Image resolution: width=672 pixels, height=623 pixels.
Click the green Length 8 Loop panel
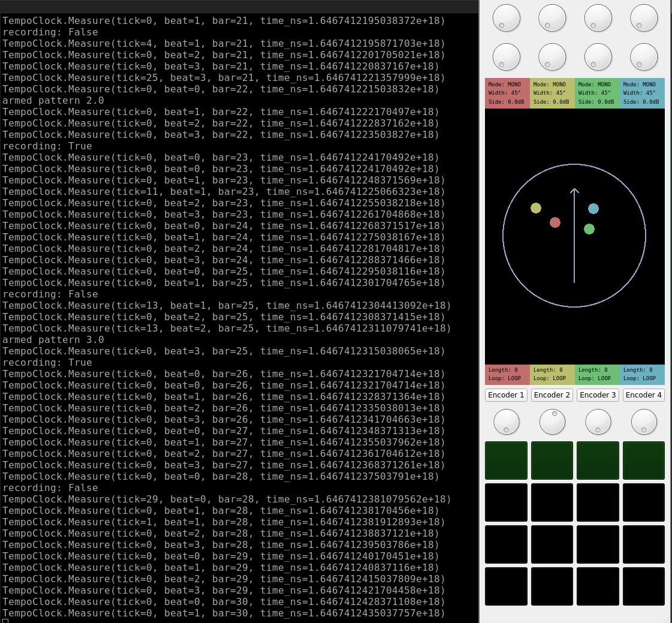(x=598, y=374)
